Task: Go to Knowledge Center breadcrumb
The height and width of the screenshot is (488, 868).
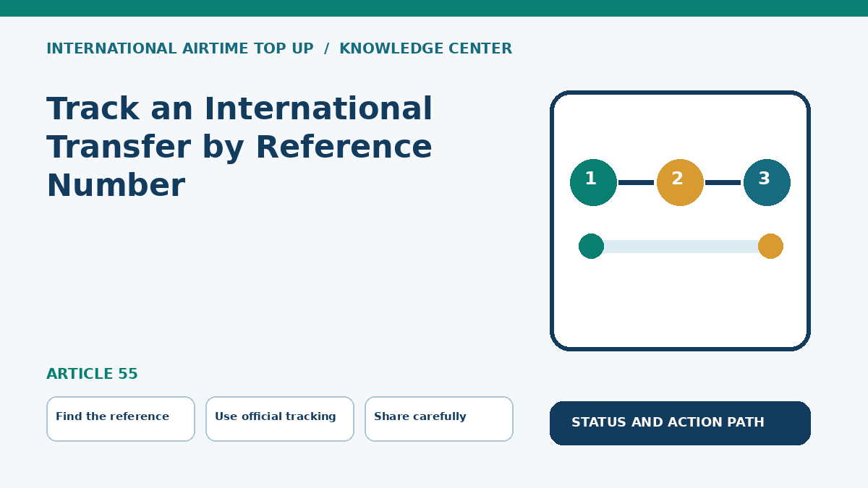Action: pos(425,49)
